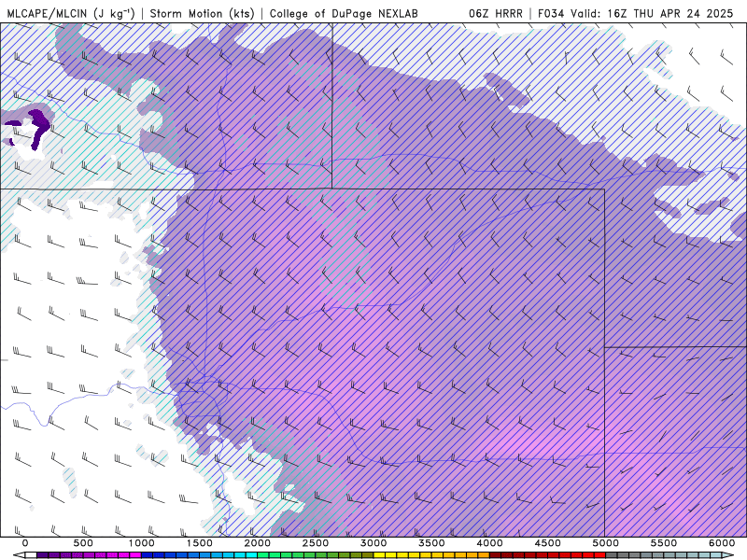This screenshot has width=747, height=560.
Task: Click the 4500 label on the color scale
Action: [548, 543]
